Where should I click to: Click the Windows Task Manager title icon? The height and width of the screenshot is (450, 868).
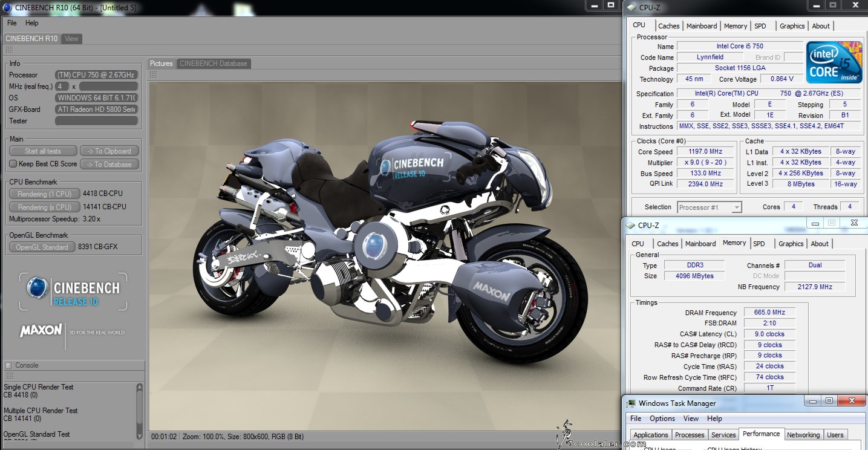pyautogui.click(x=630, y=403)
